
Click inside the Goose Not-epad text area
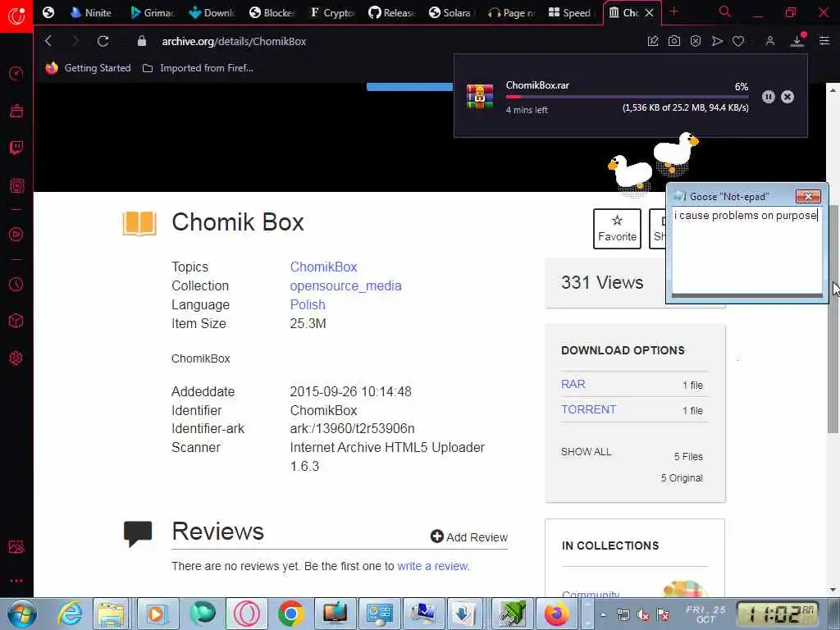click(x=747, y=250)
